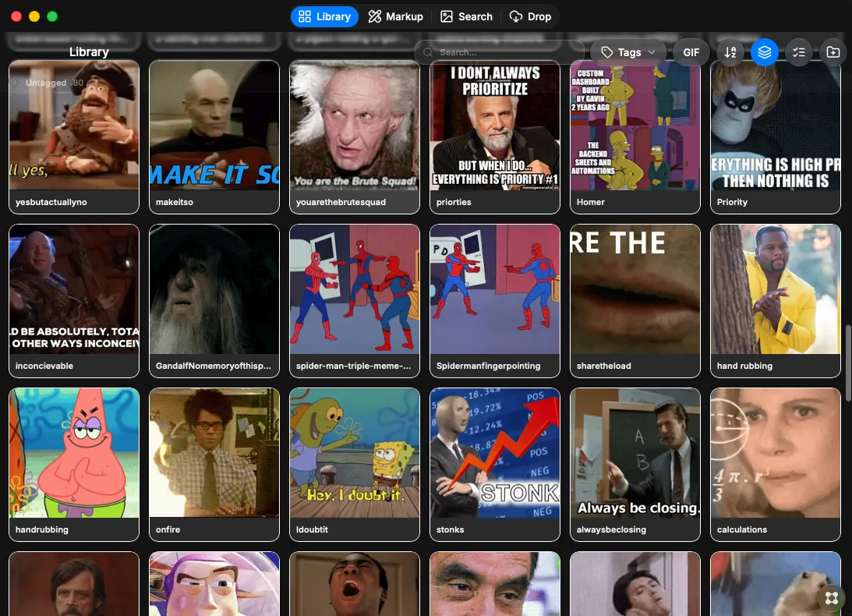Click the 'yesbutactuallyno' caption text
The width and height of the screenshot is (852, 616).
coord(51,202)
